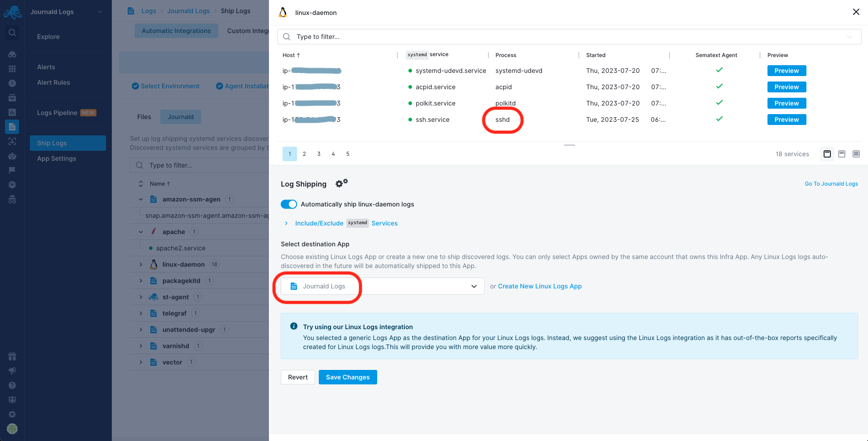Screen dimensions: 868x441
Task: Select the Files tab
Action: point(144,117)
